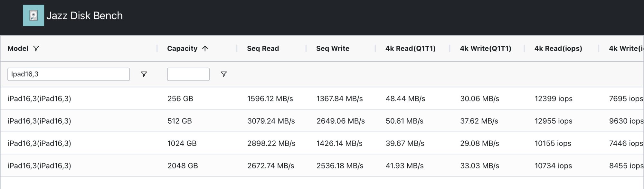The width and height of the screenshot is (644, 189).
Task: Sort by 4k Read(iops) column header
Action: [x=558, y=49]
